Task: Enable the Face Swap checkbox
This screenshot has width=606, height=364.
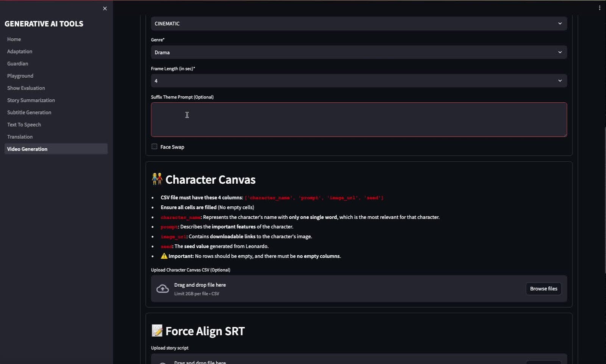Action: [x=154, y=147]
